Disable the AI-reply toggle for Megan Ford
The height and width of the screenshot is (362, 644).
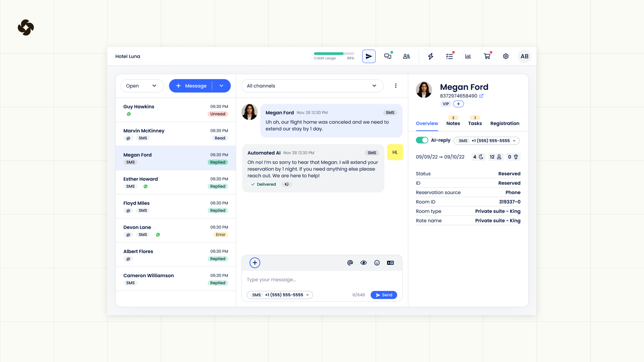pyautogui.click(x=422, y=140)
